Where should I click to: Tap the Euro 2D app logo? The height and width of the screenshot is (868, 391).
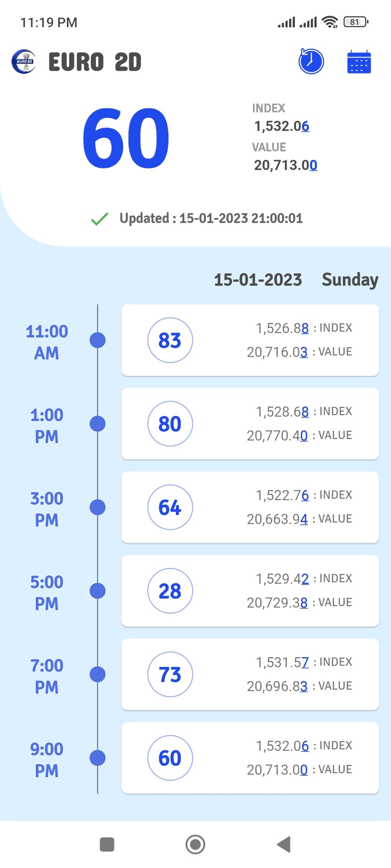coord(24,61)
